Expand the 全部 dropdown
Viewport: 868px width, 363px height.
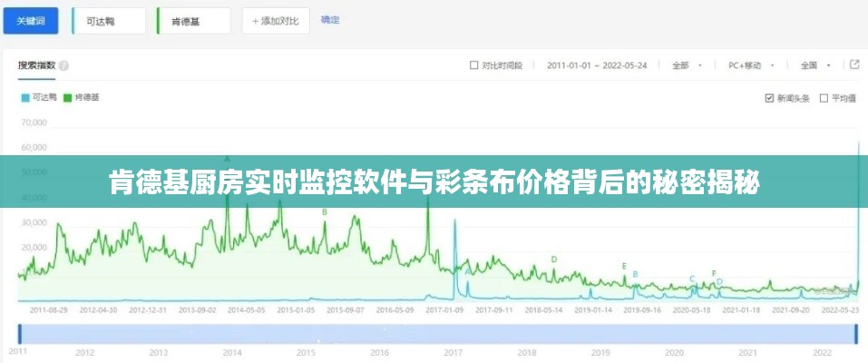tap(687, 65)
